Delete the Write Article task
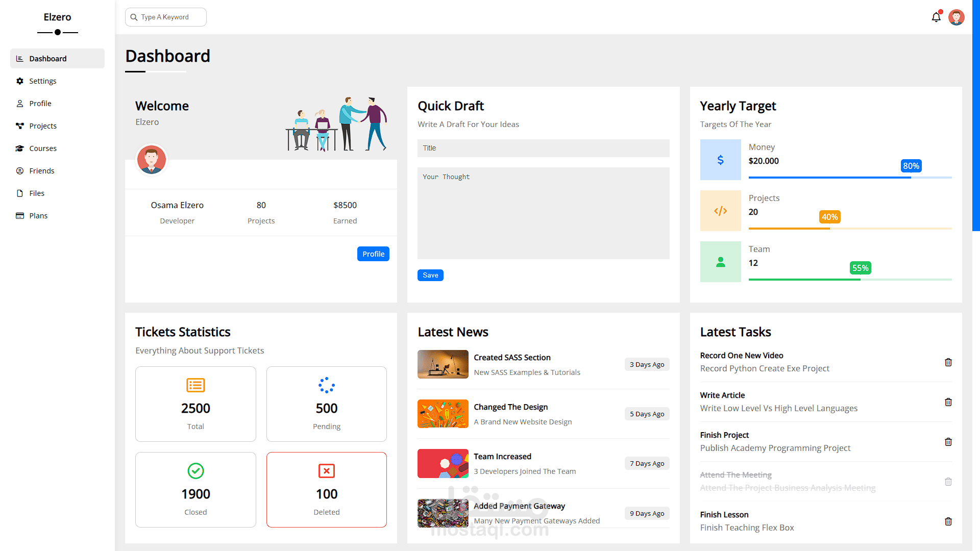Image resolution: width=980 pixels, height=551 pixels. (948, 402)
